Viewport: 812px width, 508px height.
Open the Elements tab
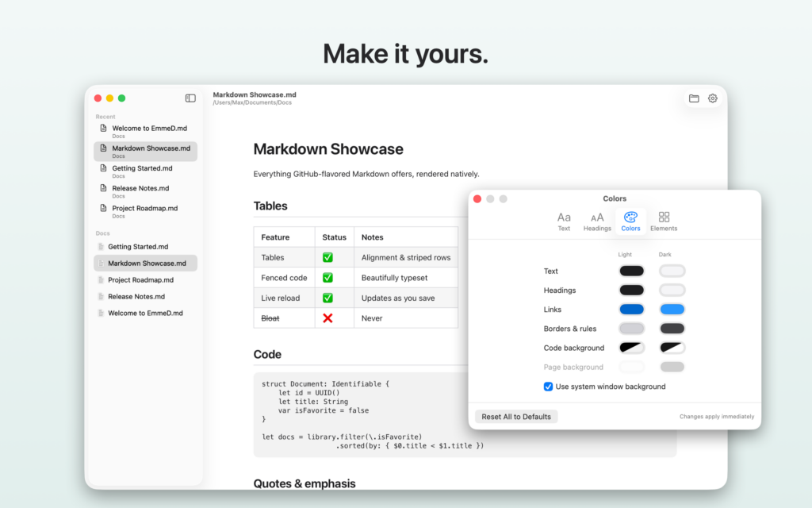pyautogui.click(x=664, y=221)
